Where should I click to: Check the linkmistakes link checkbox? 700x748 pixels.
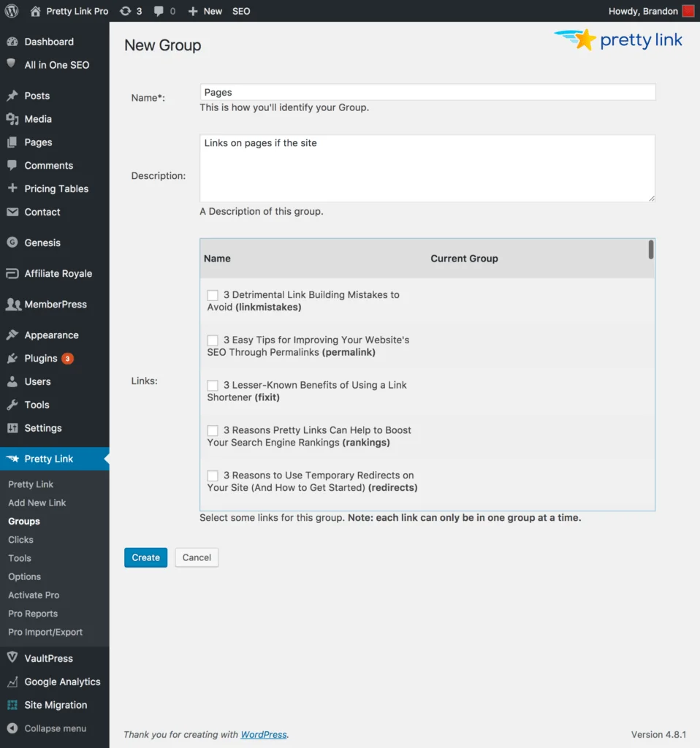(x=212, y=294)
